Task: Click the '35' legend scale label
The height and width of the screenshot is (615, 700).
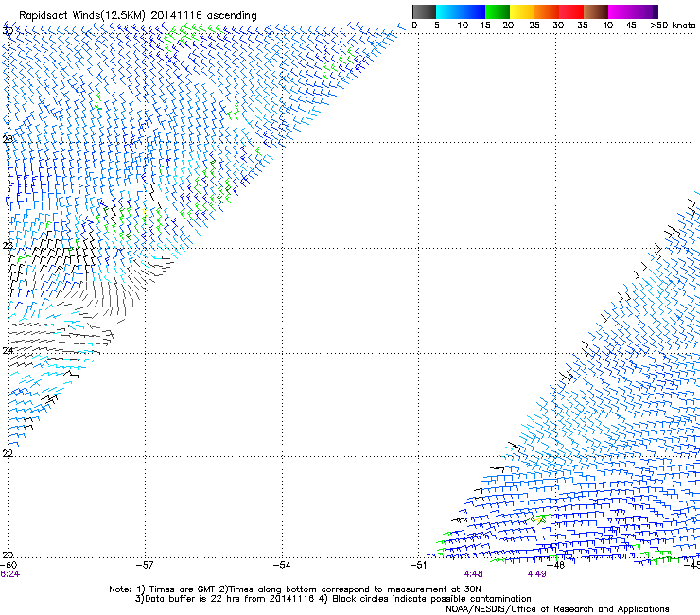Action: point(583,26)
